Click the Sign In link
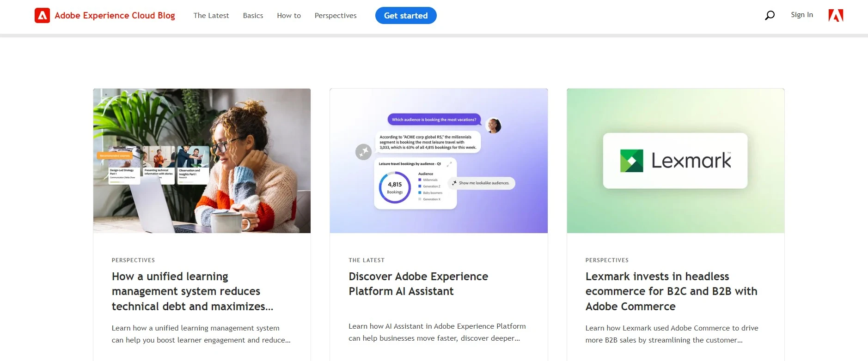Viewport: 868px width, 361px height. tap(802, 15)
